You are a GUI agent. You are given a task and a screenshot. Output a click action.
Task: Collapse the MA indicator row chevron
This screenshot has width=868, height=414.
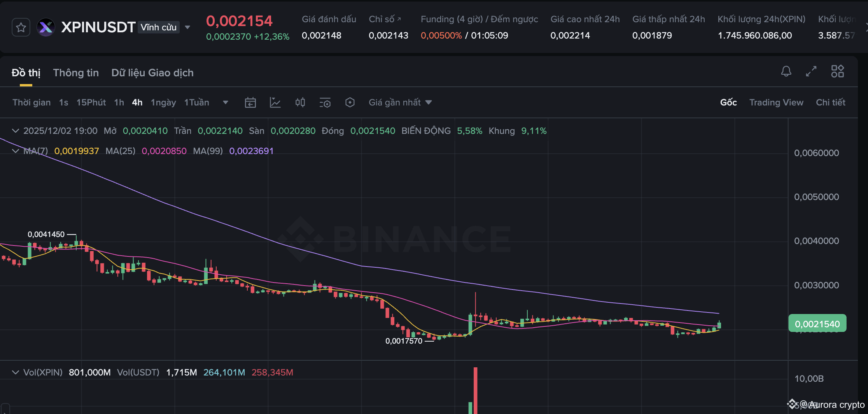16,151
